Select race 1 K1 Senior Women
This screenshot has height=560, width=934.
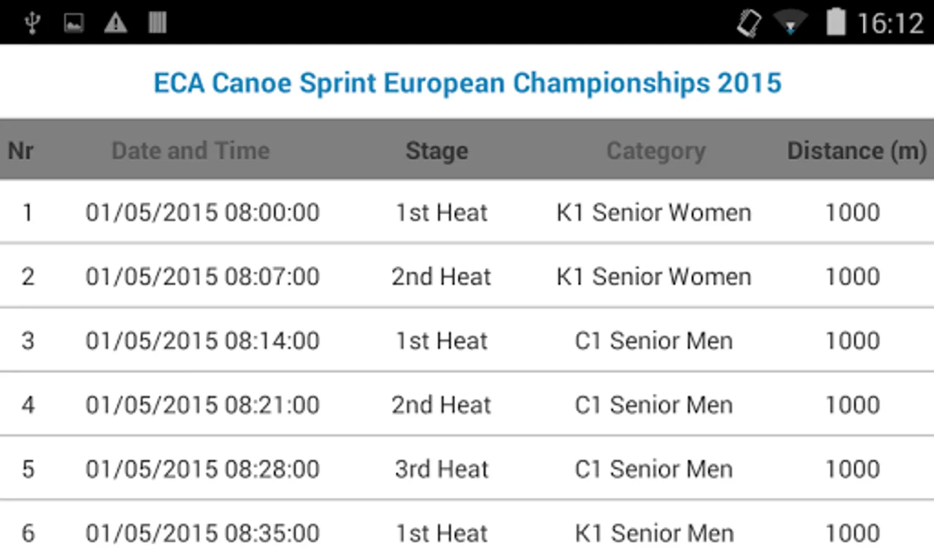coord(467,213)
